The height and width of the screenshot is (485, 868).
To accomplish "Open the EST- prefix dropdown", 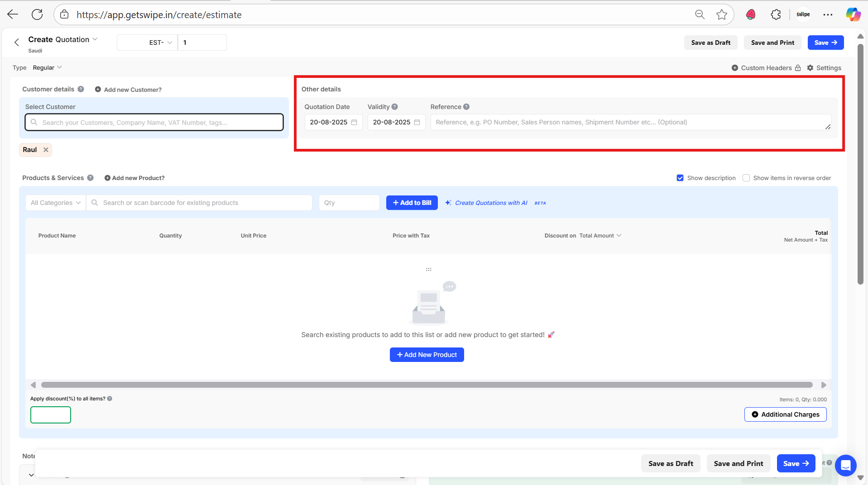I will click(160, 43).
